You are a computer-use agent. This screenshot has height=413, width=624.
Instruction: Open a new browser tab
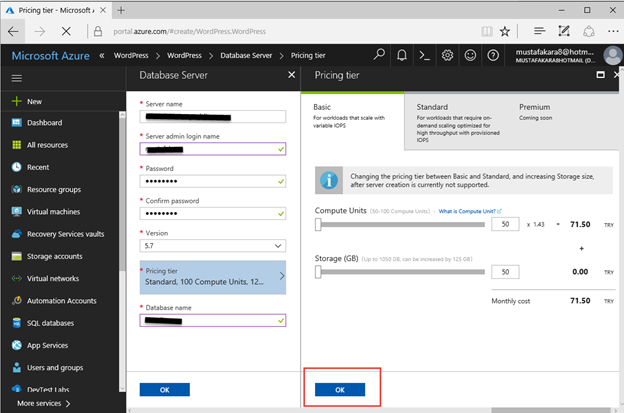click(x=121, y=10)
